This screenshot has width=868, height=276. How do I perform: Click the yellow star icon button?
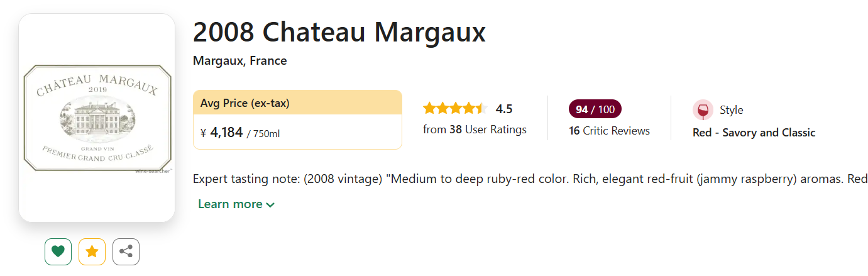coord(92,251)
